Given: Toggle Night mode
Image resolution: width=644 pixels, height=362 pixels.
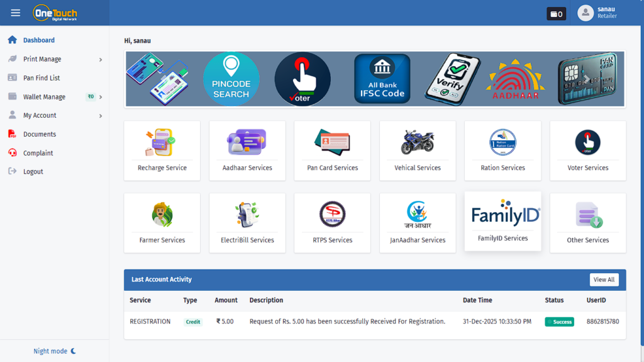Looking at the screenshot, I should [55, 351].
